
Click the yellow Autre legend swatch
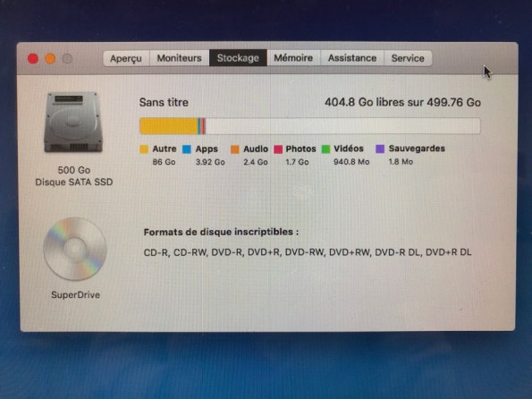144,149
